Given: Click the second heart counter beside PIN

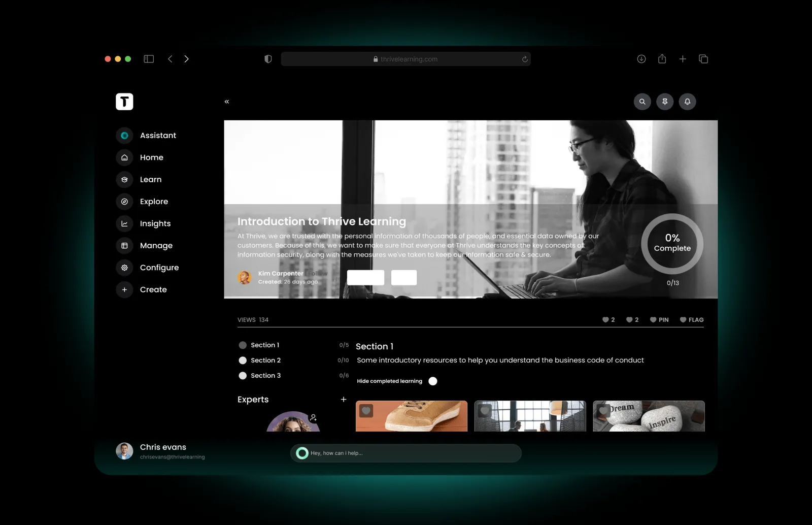Looking at the screenshot, I should click(632, 320).
